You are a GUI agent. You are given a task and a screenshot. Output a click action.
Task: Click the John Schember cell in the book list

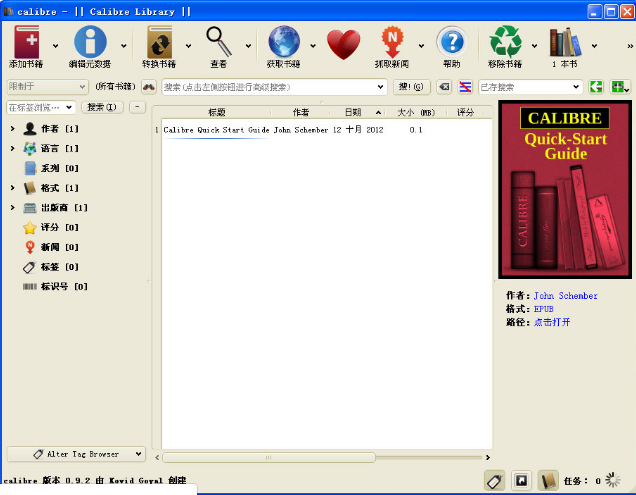(x=301, y=130)
